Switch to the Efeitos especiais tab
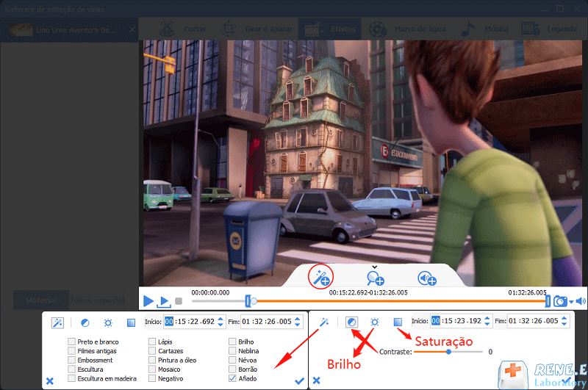Image resolution: width=588 pixels, height=390 pixels. click(98, 300)
